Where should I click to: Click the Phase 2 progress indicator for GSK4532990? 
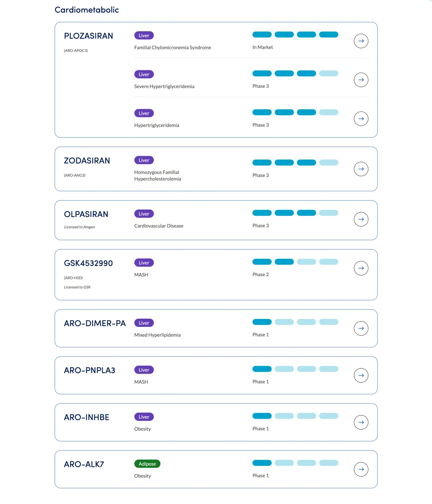tap(295, 262)
